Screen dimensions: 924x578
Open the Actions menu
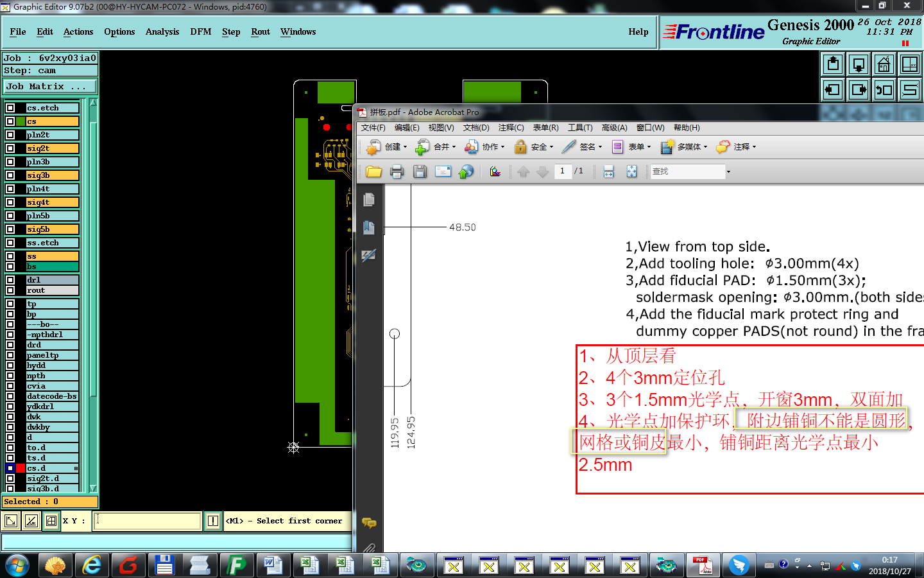pyautogui.click(x=78, y=31)
